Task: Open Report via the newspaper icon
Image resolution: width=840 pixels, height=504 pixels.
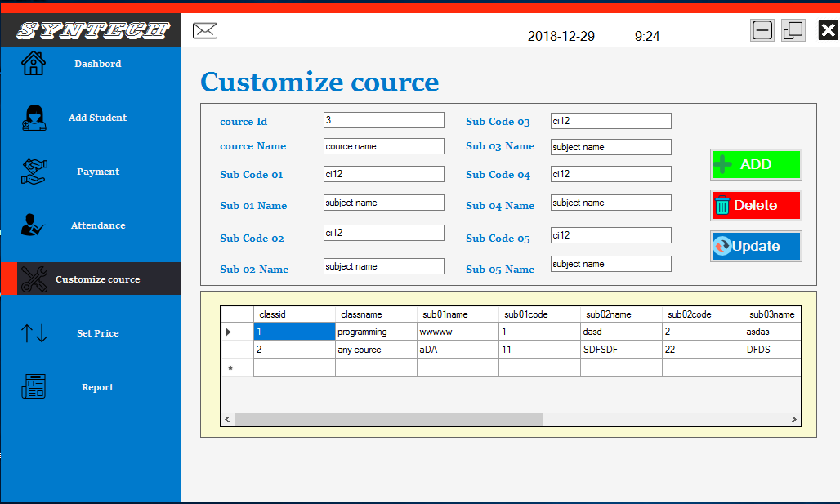Action: pos(33,386)
